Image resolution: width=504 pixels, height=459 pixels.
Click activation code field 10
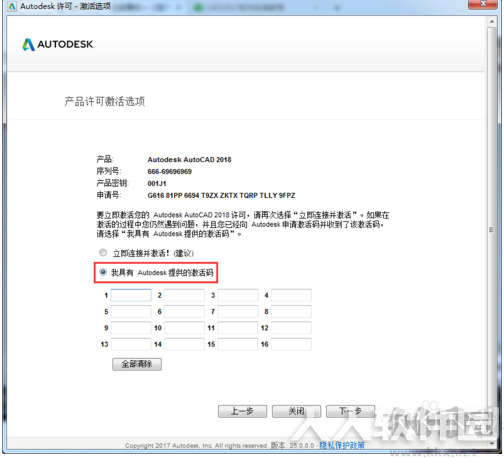(184, 328)
